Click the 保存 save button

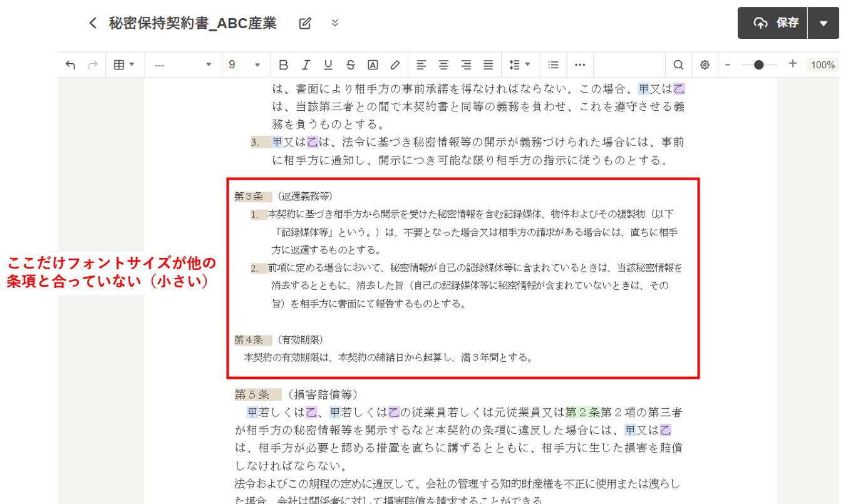[773, 23]
